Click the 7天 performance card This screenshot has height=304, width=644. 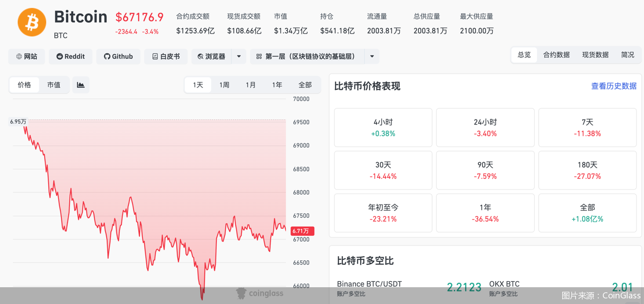pyautogui.click(x=588, y=128)
